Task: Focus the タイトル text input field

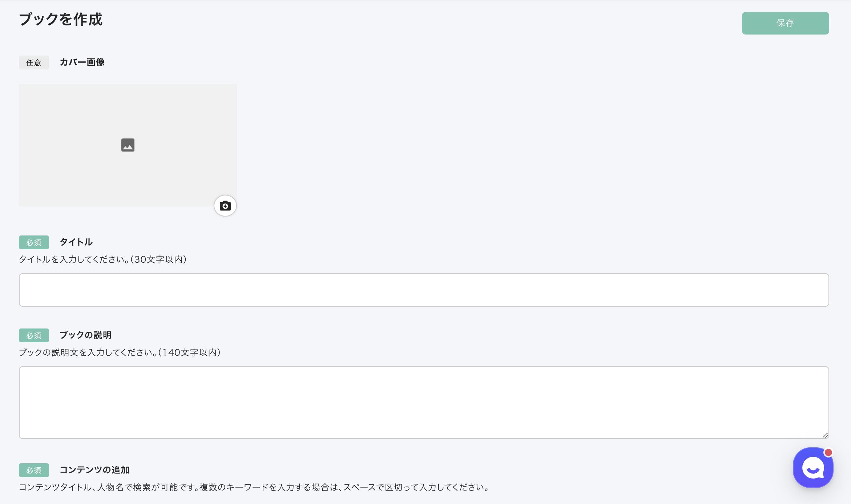Action: tap(424, 290)
